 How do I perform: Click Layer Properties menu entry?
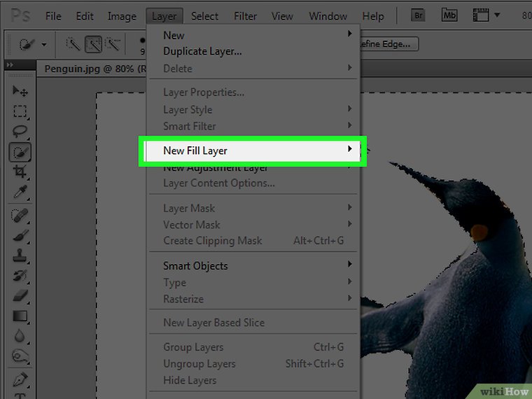click(x=253, y=92)
